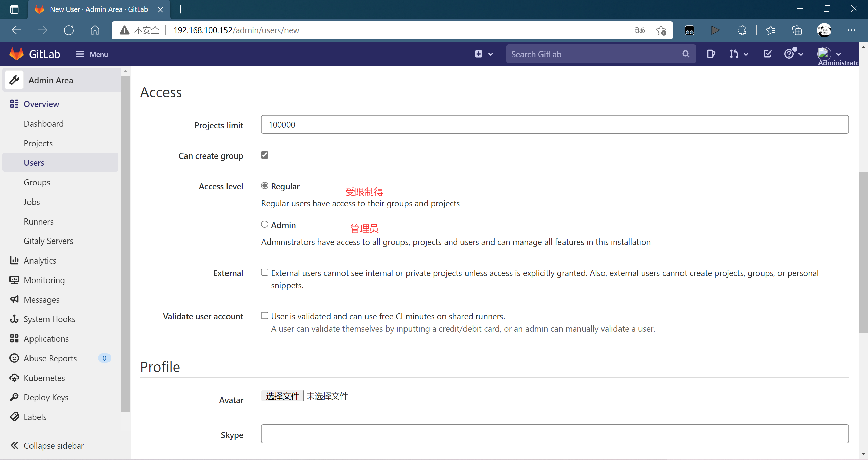Click into the Projects limit field

[555, 124]
